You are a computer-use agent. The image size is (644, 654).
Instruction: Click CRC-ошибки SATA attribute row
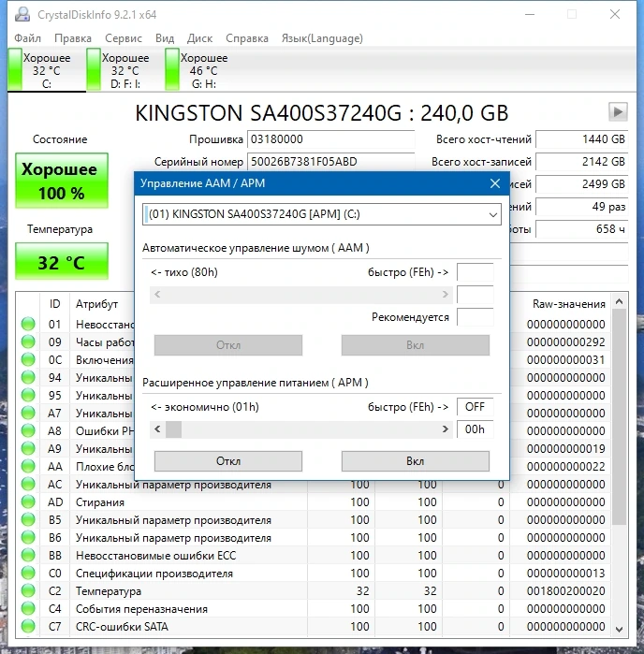(314, 627)
